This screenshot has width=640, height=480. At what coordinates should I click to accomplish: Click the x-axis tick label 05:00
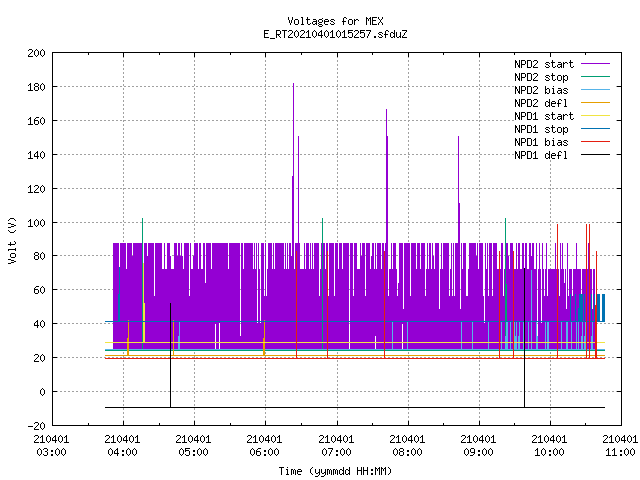[193, 452]
